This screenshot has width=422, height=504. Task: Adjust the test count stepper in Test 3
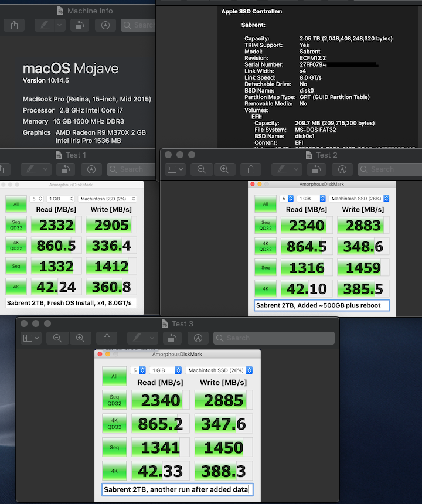click(142, 370)
